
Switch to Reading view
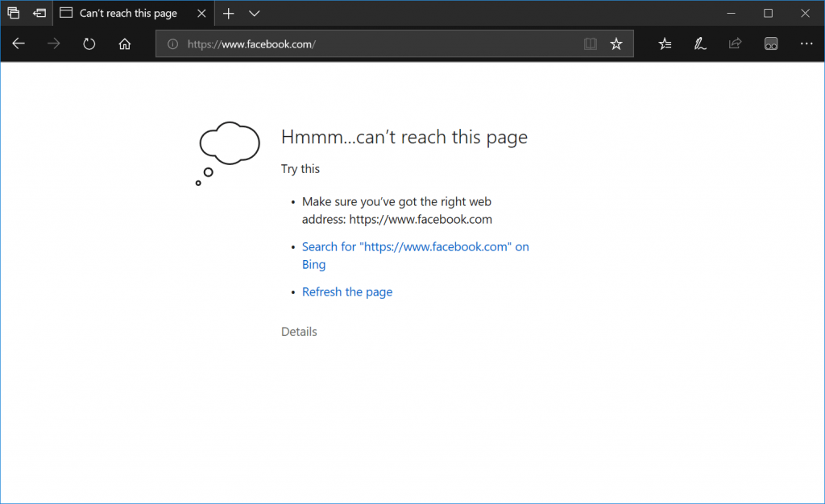591,43
